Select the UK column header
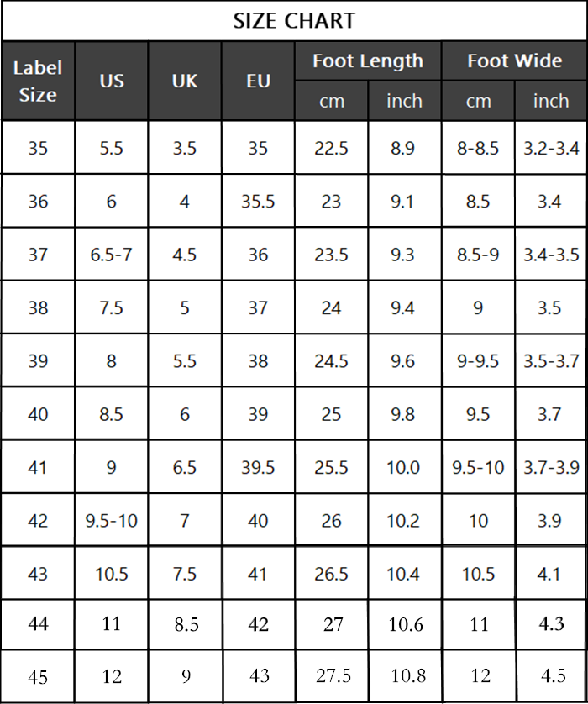The height and width of the screenshot is (704, 588). click(185, 81)
